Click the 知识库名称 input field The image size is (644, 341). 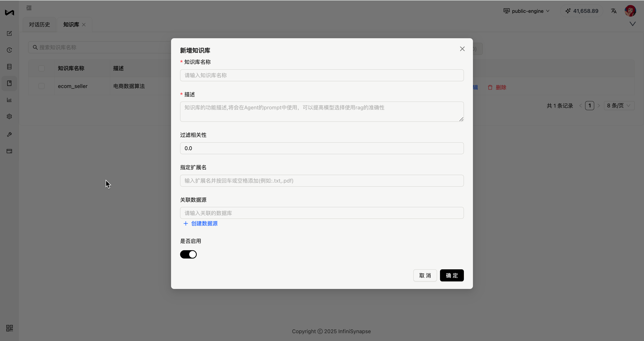(x=322, y=75)
